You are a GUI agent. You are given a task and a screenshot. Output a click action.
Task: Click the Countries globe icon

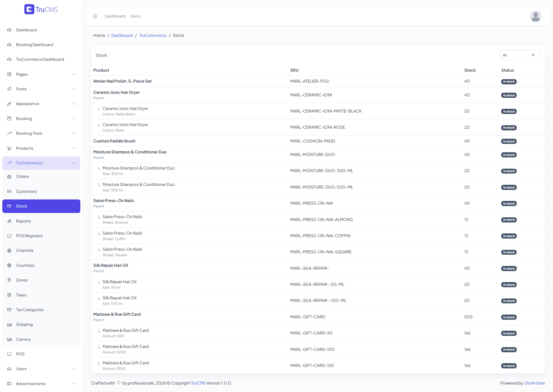(9, 265)
